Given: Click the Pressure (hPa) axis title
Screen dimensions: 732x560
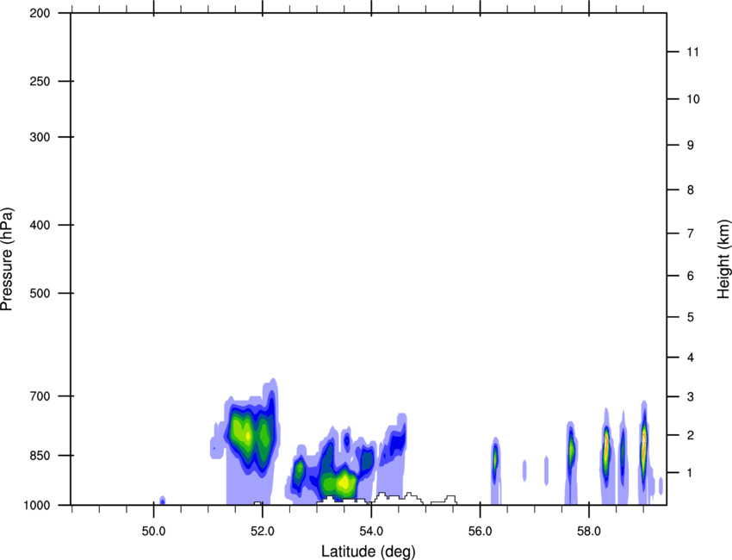Looking at the screenshot, I should pos(7,258).
